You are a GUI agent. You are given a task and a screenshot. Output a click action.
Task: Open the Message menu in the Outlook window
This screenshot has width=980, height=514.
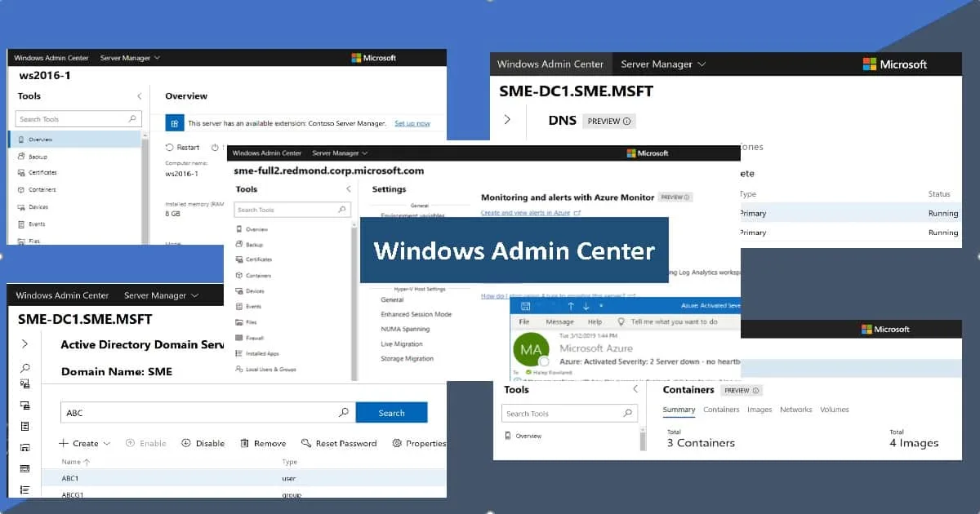click(559, 322)
